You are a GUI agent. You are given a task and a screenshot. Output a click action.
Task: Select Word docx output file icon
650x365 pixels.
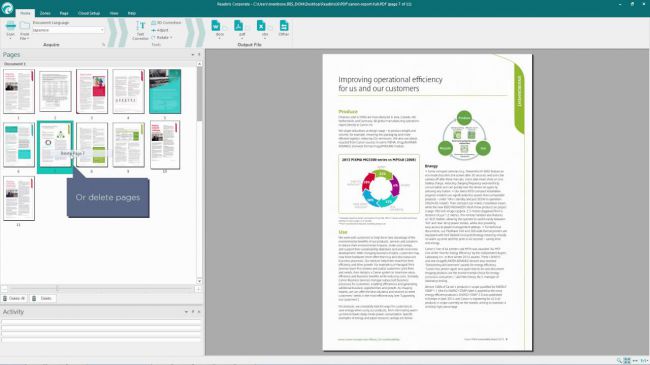[x=216, y=26]
